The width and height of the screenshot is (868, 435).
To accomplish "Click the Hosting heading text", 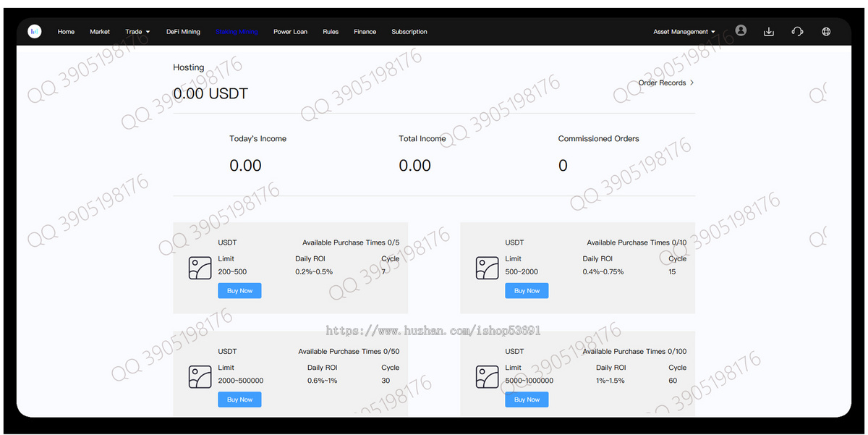I will pyautogui.click(x=189, y=67).
